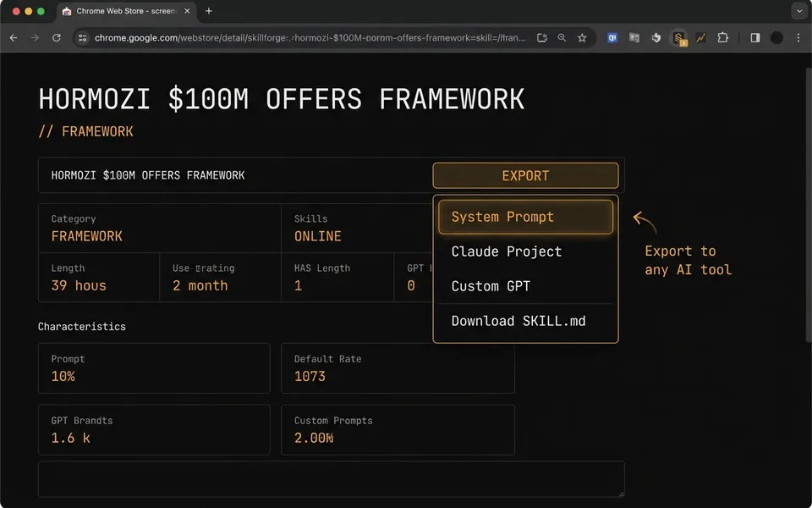This screenshot has width=812, height=508.
Task: Click the Chrome Web Store tab favicon
Action: [x=67, y=11]
